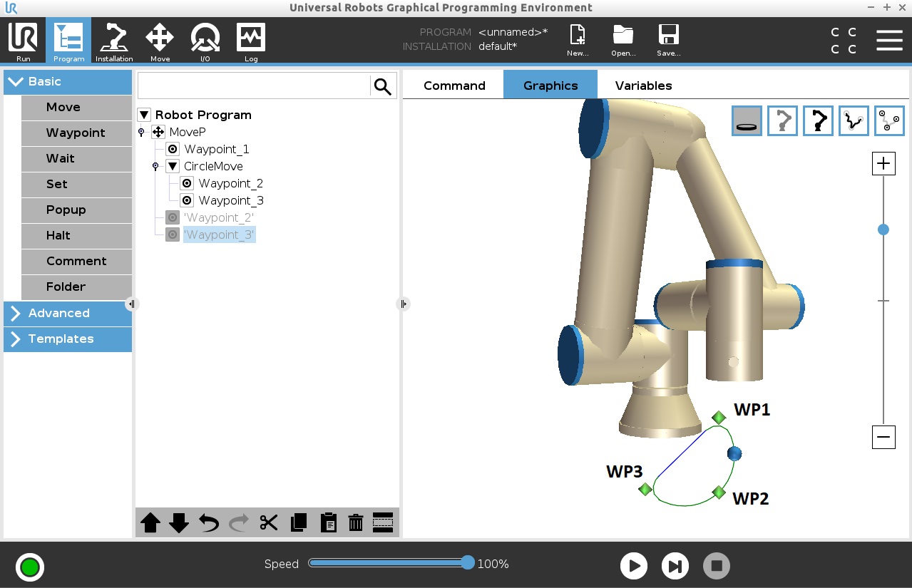Toggle the base plane view button
Viewport: 912px width, 588px height.
click(747, 120)
